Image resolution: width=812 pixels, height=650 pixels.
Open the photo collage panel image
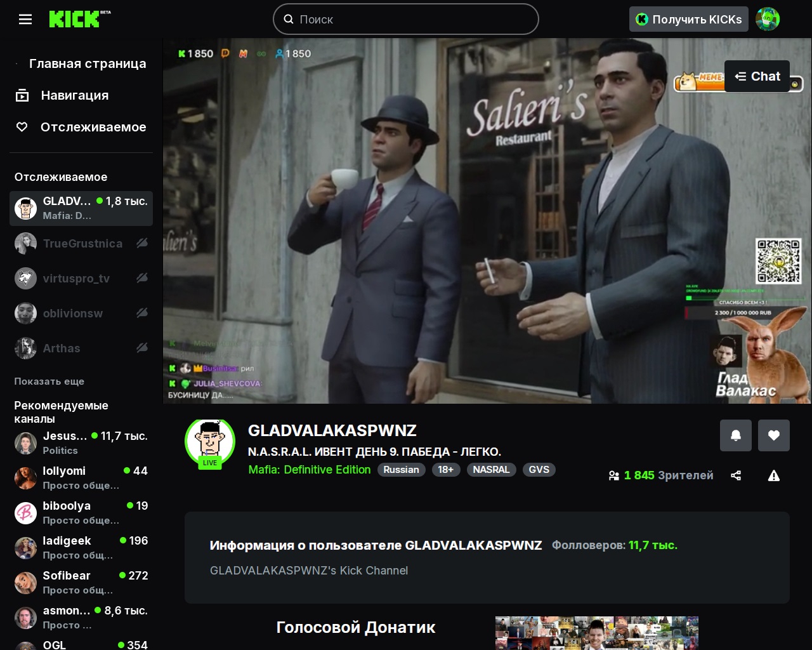(597, 633)
